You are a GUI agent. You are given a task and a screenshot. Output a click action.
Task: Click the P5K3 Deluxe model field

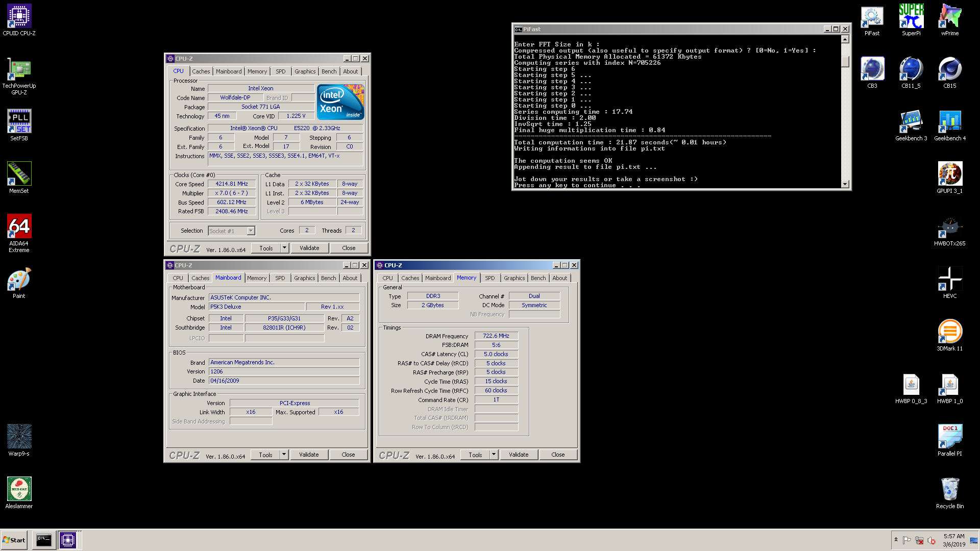click(x=257, y=307)
